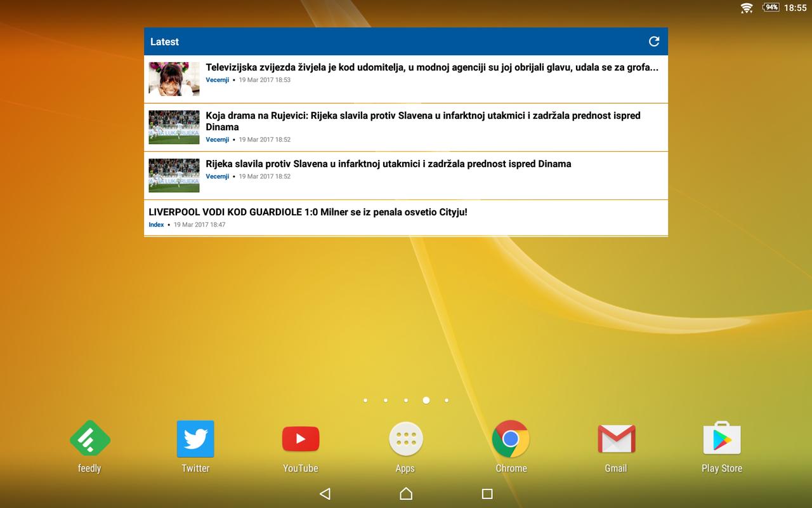Screen dimensions: 812x508
Task: Open the headline Koja drama na Rujevici
Action: coord(423,121)
